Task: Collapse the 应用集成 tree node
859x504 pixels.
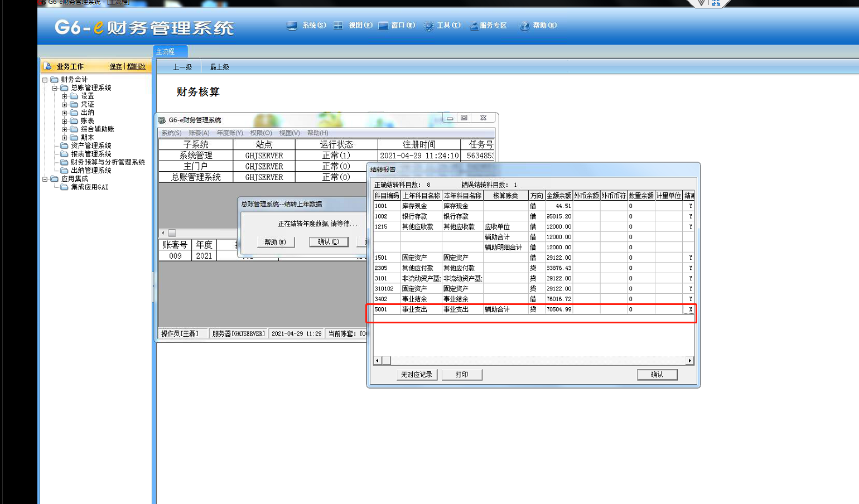Action: [x=45, y=179]
